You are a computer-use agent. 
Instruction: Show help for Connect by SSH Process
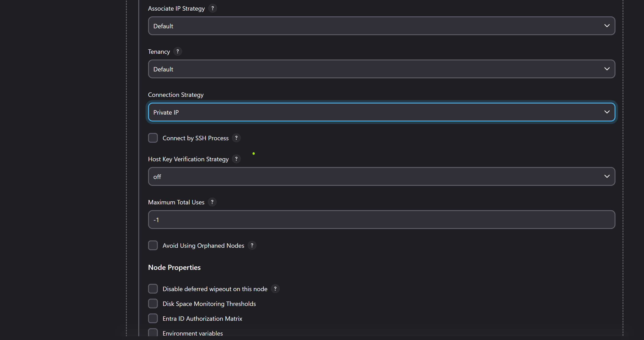click(236, 138)
